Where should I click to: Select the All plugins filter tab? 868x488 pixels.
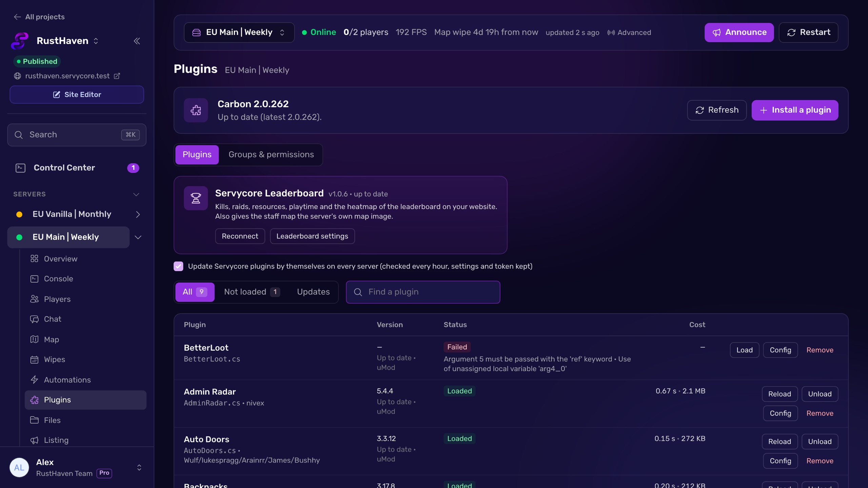[195, 292]
